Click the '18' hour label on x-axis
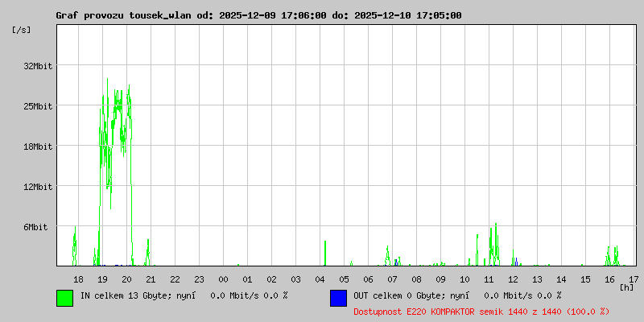Image resolution: width=644 pixels, height=322 pixels. pos(78,279)
